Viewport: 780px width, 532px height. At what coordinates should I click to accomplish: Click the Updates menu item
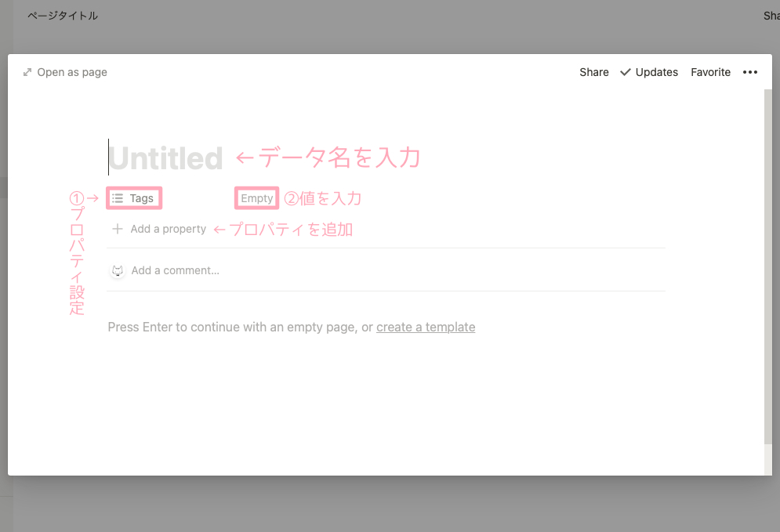655,72
